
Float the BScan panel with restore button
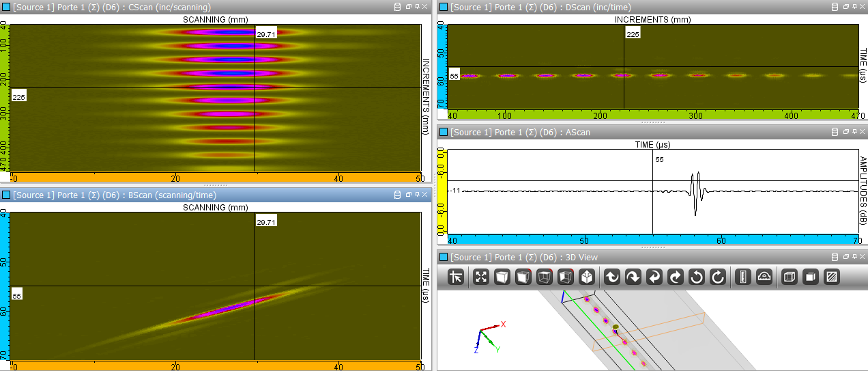409,195
